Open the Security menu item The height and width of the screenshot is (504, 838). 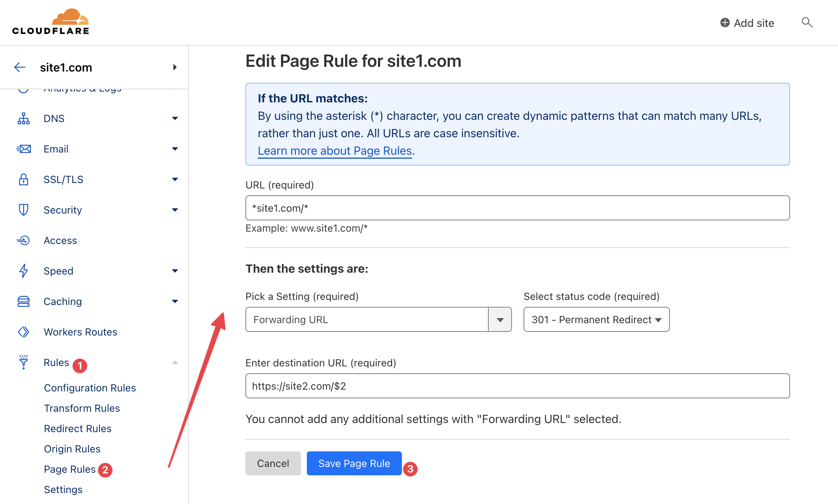pos(63,210)
